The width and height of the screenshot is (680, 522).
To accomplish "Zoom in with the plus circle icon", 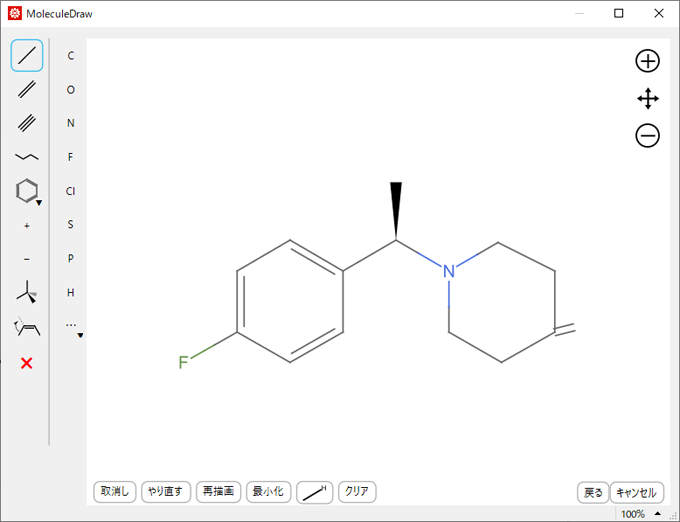I will tap(647, 61).
